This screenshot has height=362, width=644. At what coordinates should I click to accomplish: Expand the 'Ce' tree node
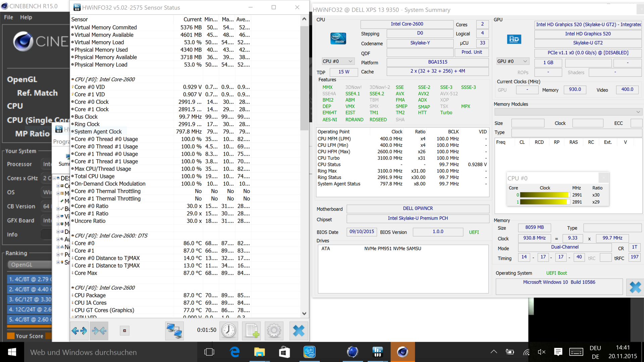tap(58, 186)
